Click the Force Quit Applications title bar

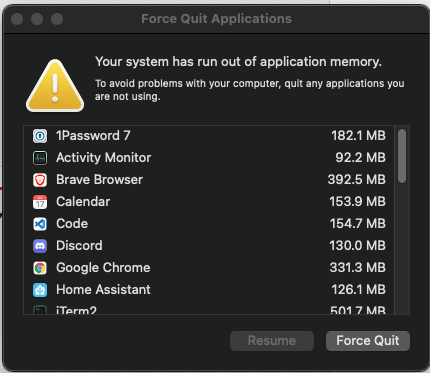216,19
